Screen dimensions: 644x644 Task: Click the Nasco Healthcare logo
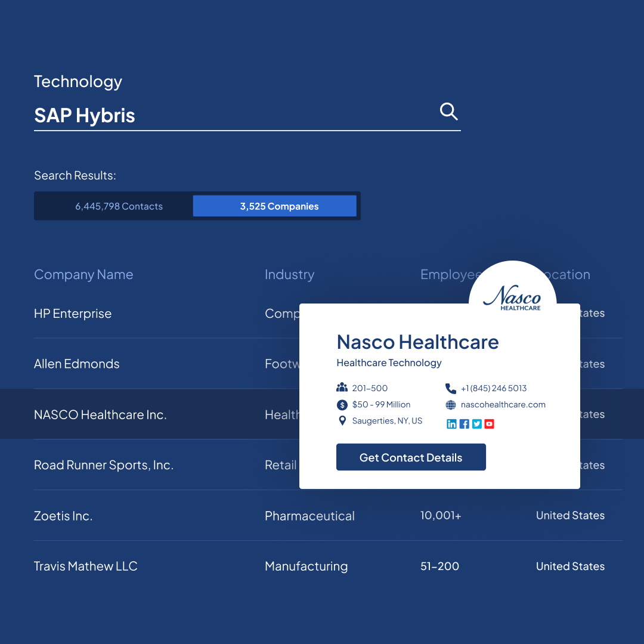512,298
